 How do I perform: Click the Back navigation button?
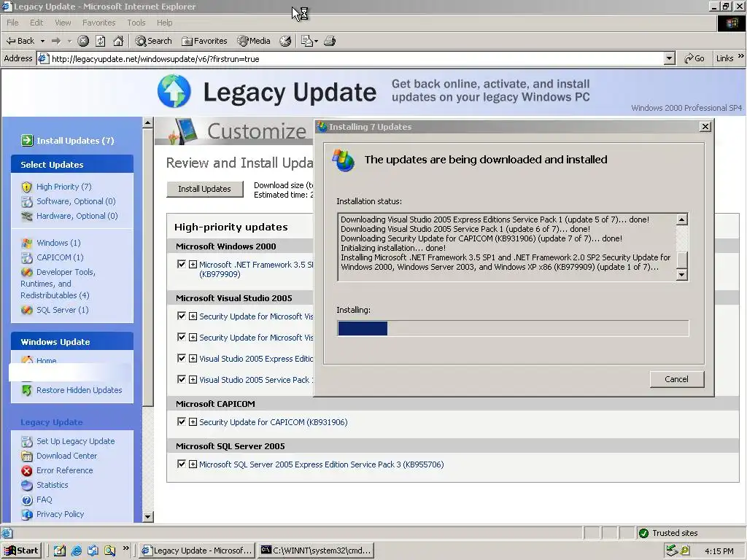pyautogui.click(x=20, y=41)
